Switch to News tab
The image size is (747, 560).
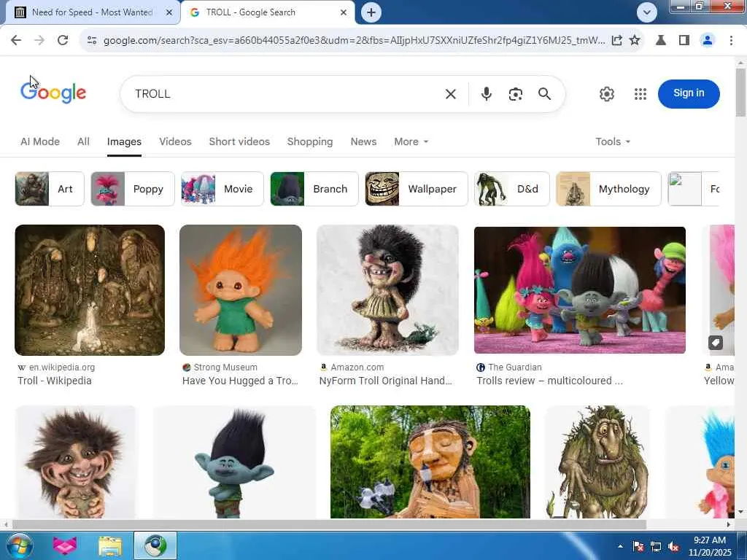click(x=363, y=141)
